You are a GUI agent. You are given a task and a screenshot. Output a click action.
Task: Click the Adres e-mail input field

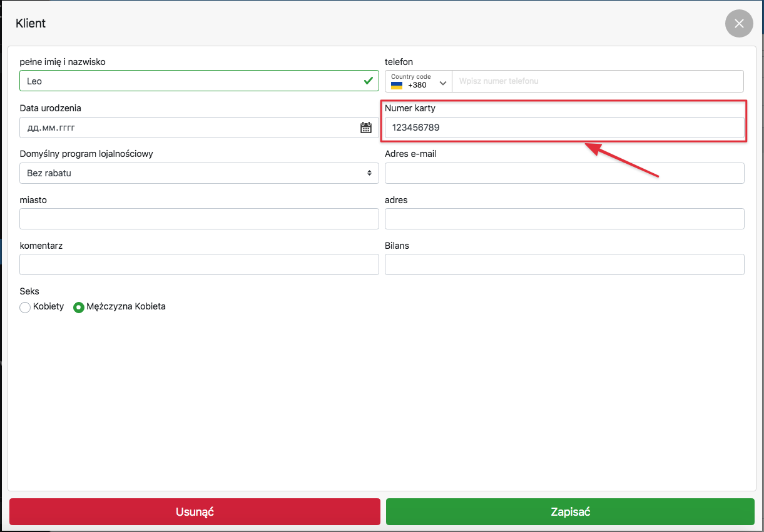coord(564,173)
